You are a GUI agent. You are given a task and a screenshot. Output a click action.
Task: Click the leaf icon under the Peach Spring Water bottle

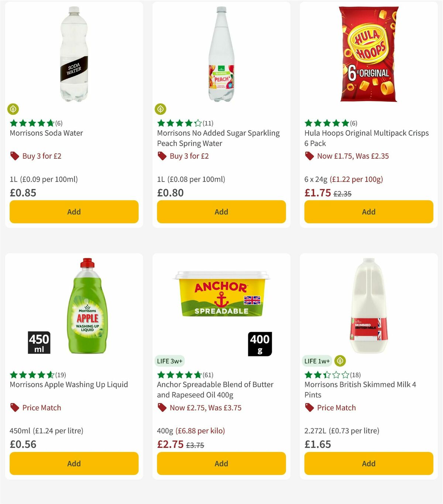click(x=161, y=110)
